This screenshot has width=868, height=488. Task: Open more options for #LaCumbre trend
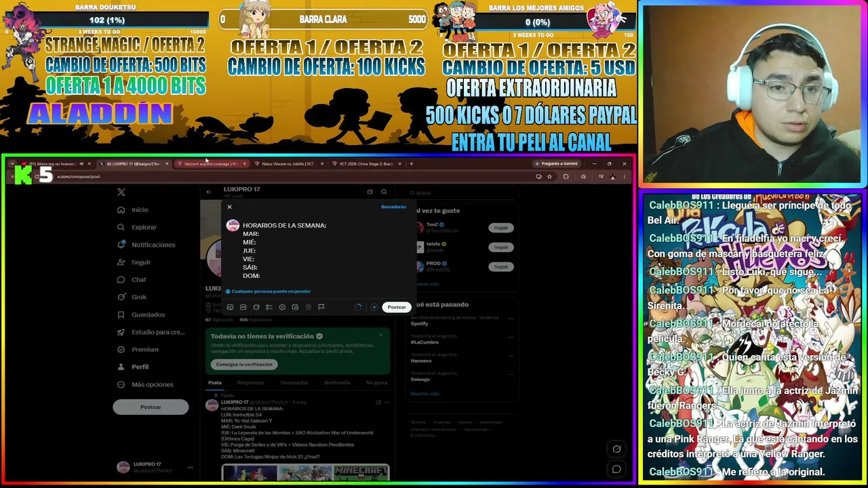(x=510, y=337)
